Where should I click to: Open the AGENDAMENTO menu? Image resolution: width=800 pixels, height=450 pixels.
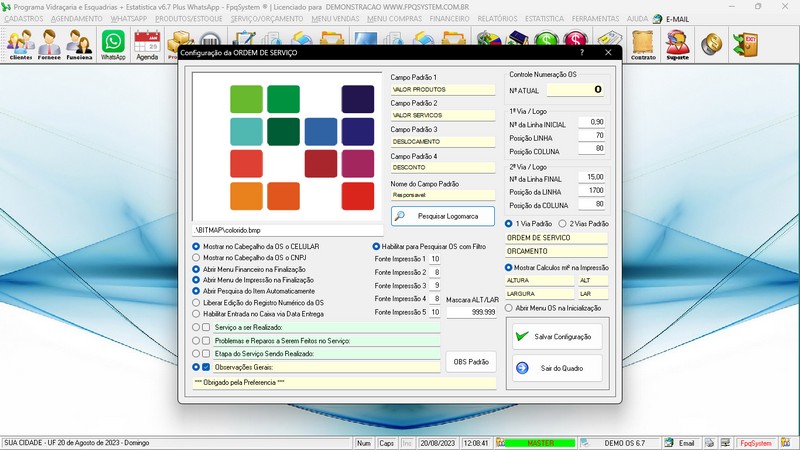(77, 19)
